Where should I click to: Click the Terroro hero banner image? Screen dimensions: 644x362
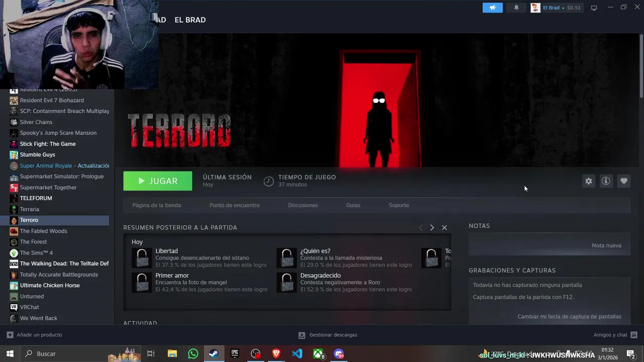[x=377, y=101]
